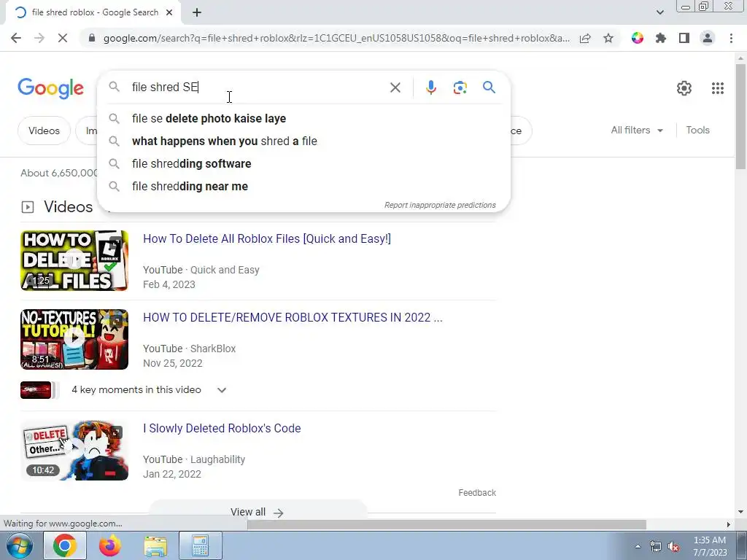The image size is (747, 560).
Task: Click the scroll right arrow
Action: tap(728, 524)
